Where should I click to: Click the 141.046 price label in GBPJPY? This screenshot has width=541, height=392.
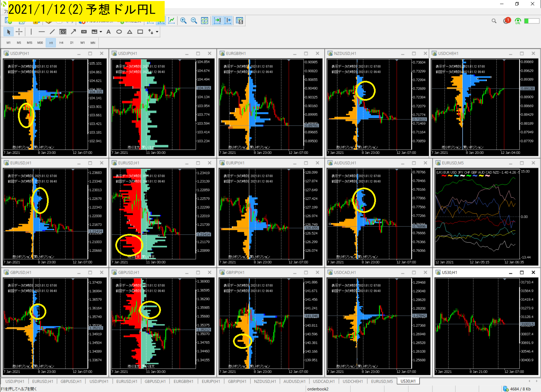point(311,316)
